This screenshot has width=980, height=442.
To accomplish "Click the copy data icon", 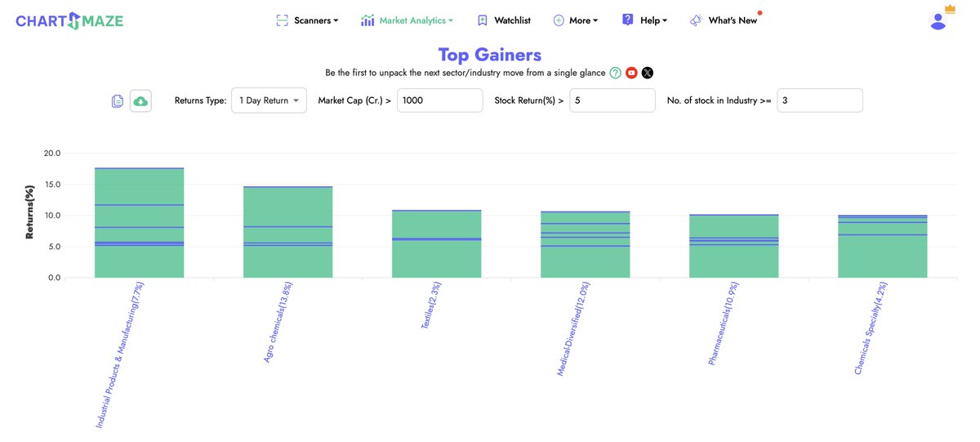I will pos(118,101).
